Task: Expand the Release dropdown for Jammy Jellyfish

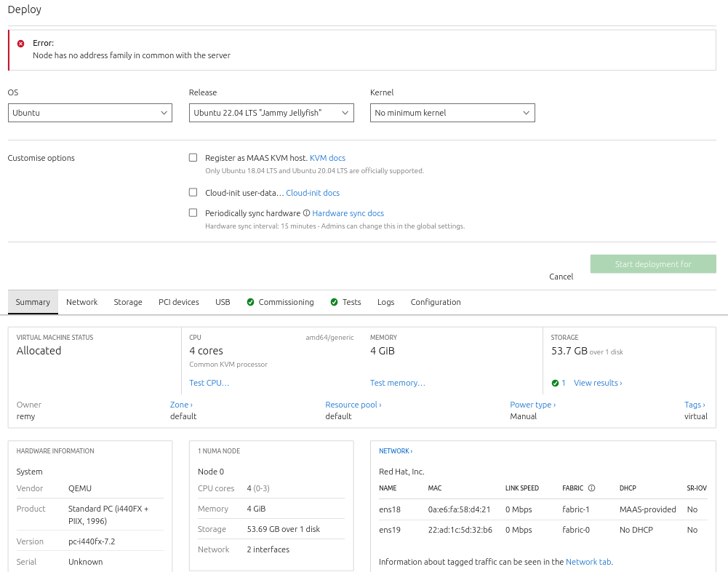Action: point(271,113)
